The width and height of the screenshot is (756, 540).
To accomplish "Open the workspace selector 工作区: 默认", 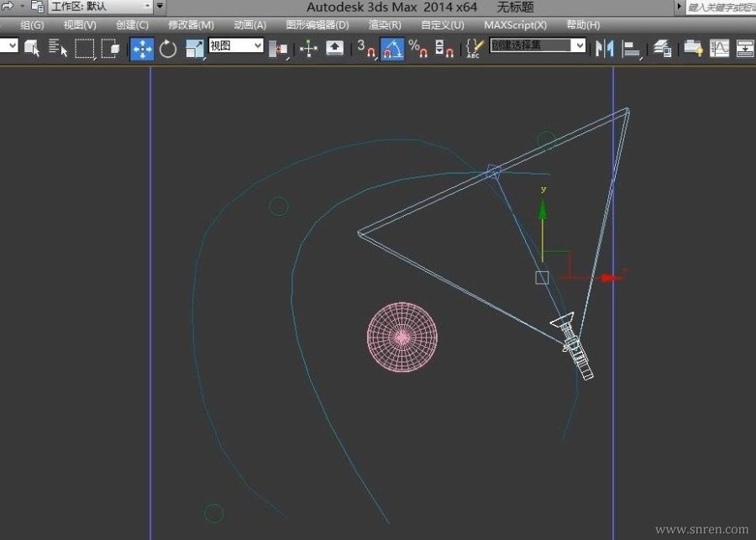I will coord(100,6).
